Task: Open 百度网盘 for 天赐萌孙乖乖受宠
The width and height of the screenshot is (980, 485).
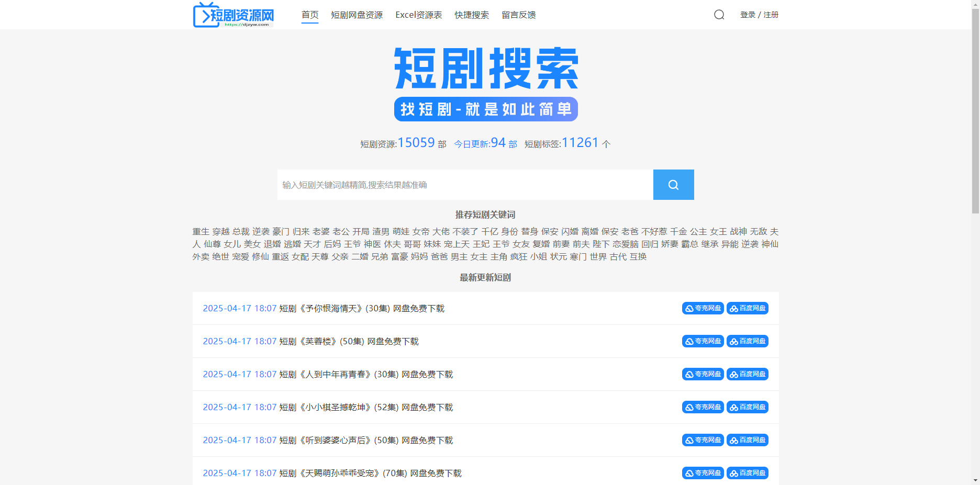Action: coord(748,473)
